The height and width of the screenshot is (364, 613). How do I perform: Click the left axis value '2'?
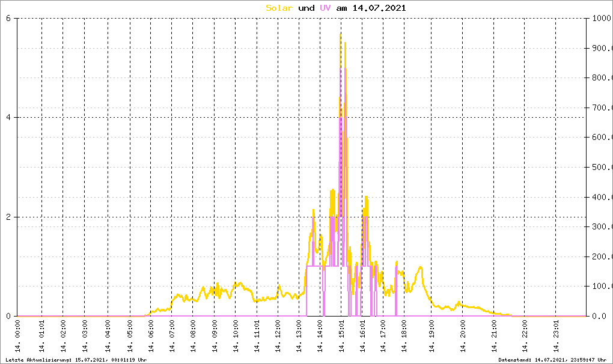8,217
